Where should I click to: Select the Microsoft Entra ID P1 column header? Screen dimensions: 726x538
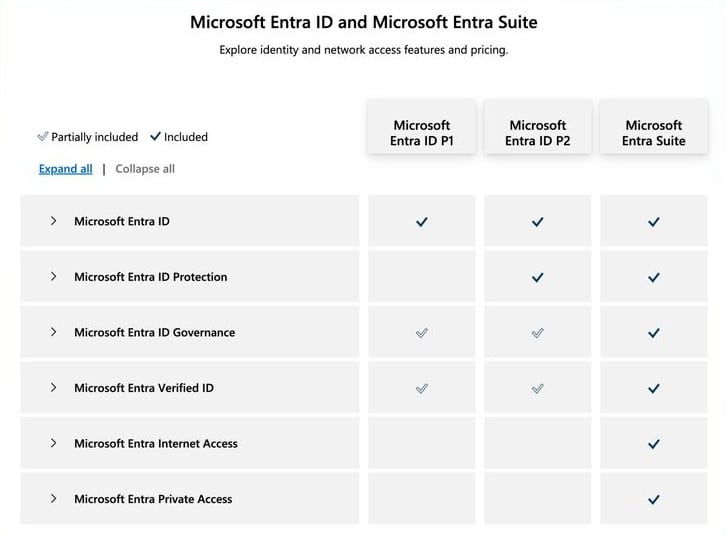(421, 133)
